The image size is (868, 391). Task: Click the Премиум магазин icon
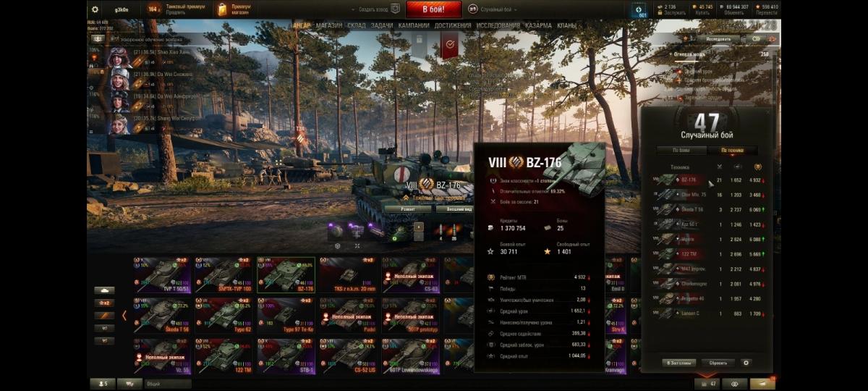[223, 9]
